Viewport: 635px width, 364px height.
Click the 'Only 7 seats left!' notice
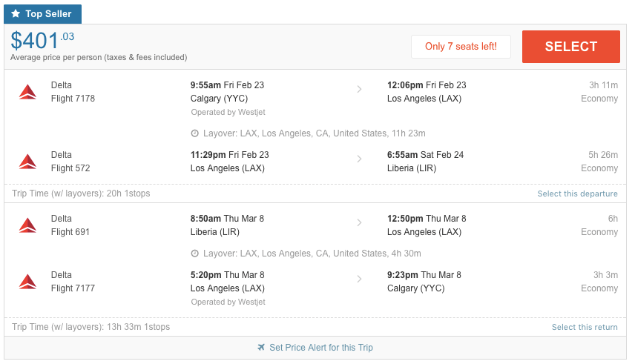(x=461, y=47)
